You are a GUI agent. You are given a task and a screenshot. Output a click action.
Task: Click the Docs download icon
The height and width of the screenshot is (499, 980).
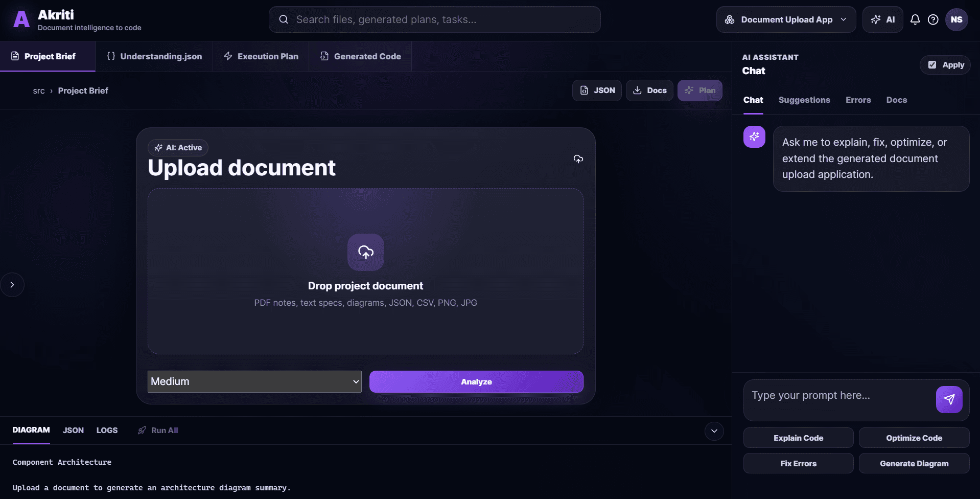637,90
